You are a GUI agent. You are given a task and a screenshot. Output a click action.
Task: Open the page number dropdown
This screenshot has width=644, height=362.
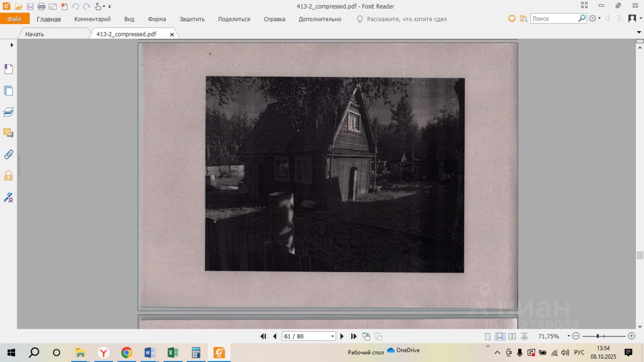(x=332, y=336)
